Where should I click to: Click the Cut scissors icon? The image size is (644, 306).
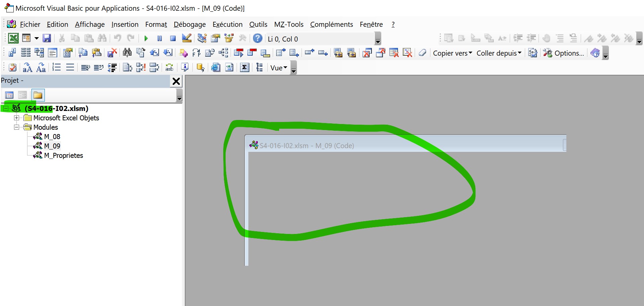[x=62, y=38]
